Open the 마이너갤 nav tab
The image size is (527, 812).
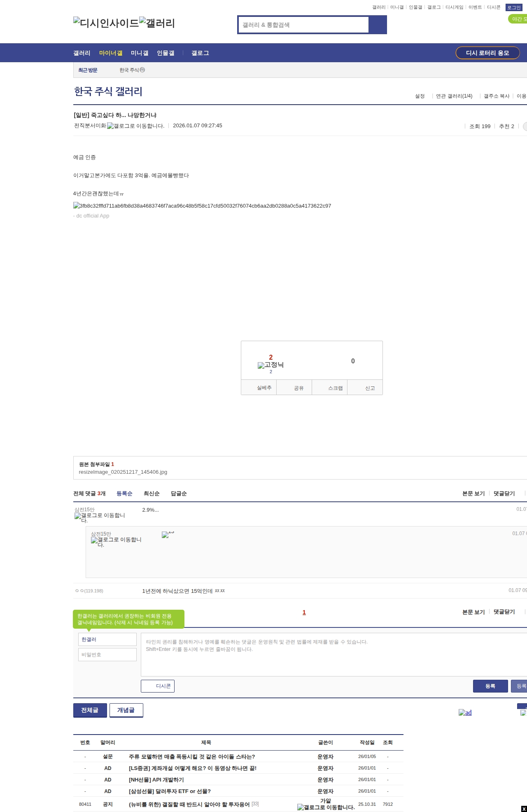(x=111, y=53)
